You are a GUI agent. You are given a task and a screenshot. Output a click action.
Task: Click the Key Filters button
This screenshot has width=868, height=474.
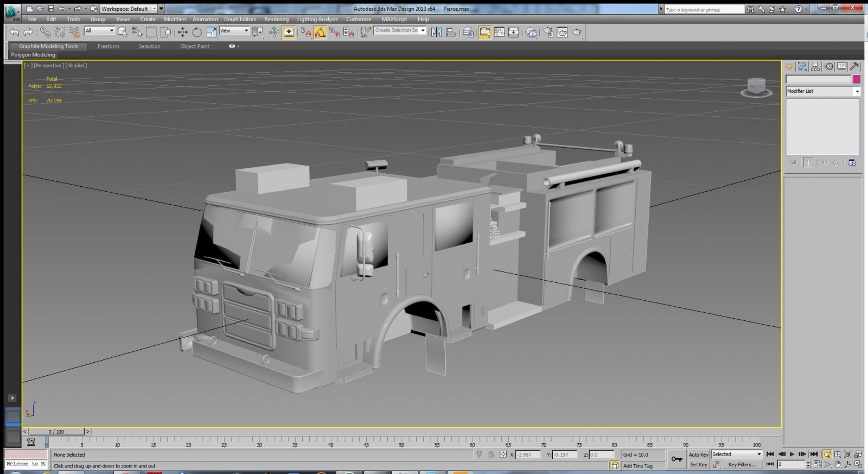click(742, 465)
